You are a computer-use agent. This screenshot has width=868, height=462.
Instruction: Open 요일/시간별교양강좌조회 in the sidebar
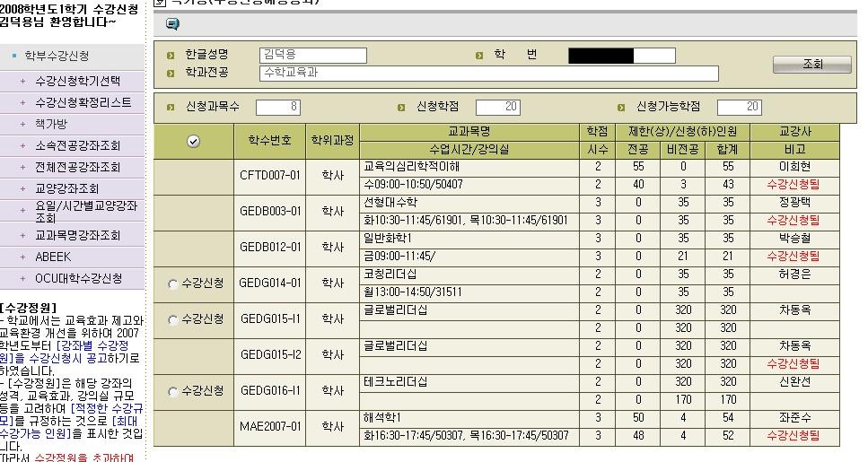click(x=86, y=212)
